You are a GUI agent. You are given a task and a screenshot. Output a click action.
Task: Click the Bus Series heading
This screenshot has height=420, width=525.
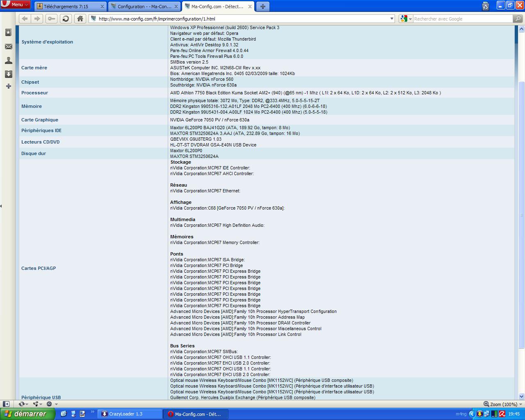[x=183, y=346]
